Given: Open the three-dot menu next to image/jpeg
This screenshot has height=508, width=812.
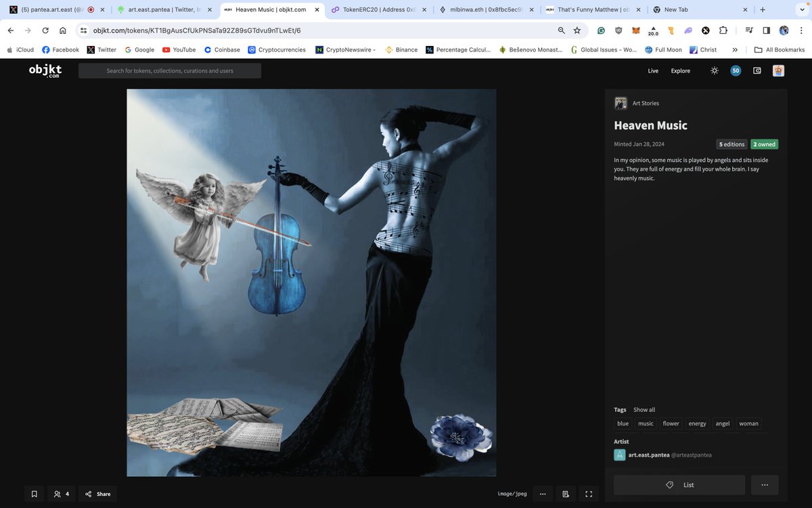Looking at the screenshot, I should click(x=543, y=494).
